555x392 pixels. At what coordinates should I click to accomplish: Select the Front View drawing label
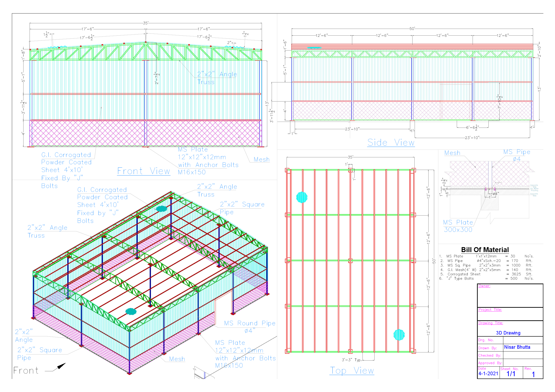(144, 172)
